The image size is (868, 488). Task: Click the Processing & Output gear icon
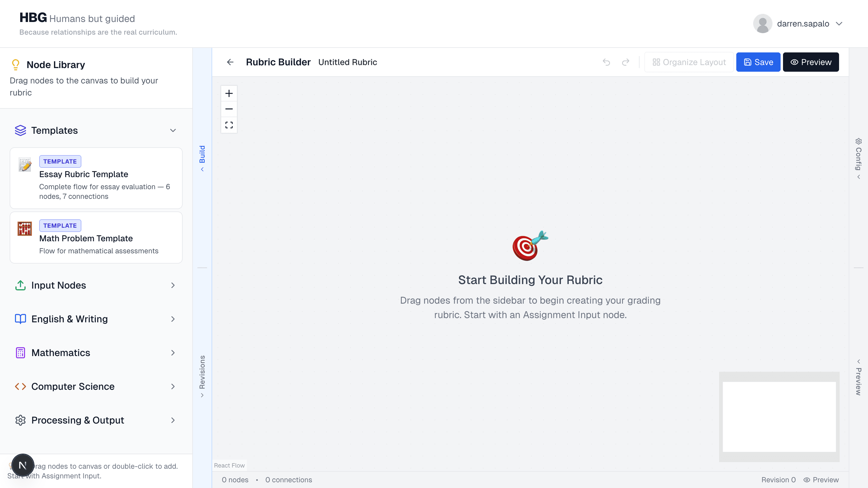click(20, 420)
